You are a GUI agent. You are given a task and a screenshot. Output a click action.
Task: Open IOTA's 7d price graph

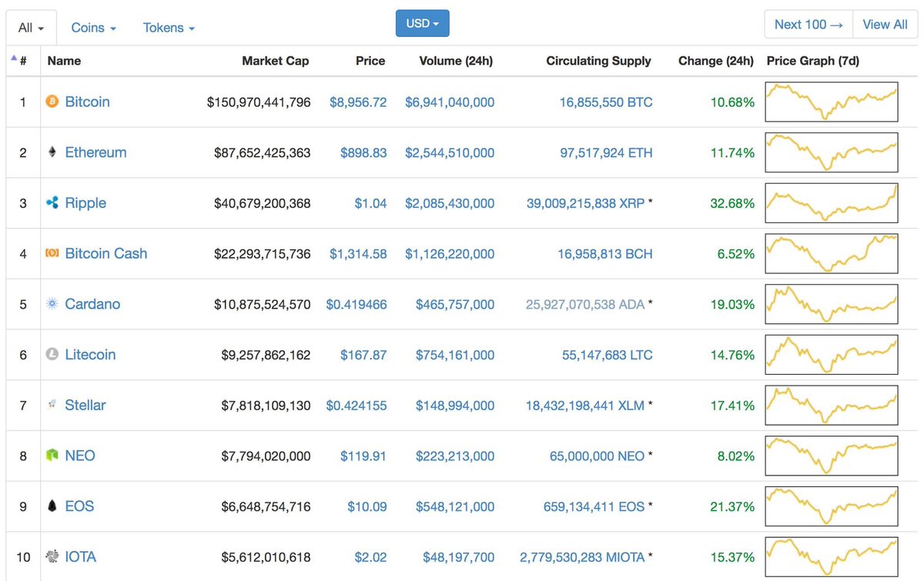(x=832, y=556)
